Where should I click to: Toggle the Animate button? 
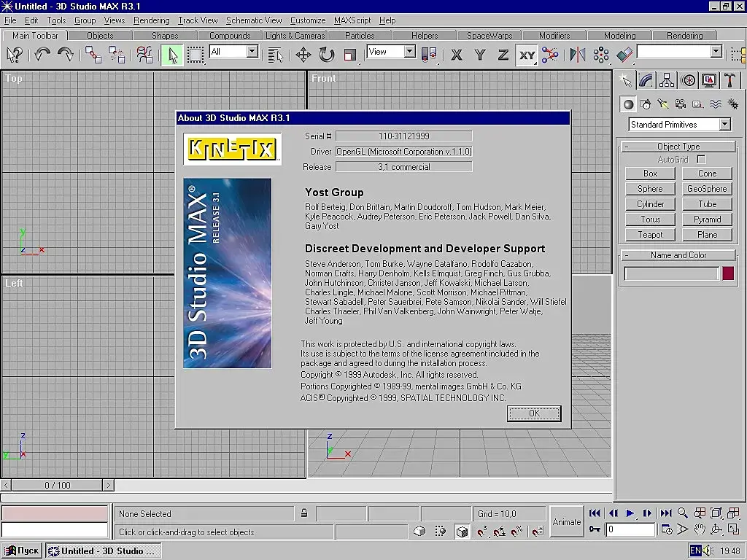(x=567, y=522)
